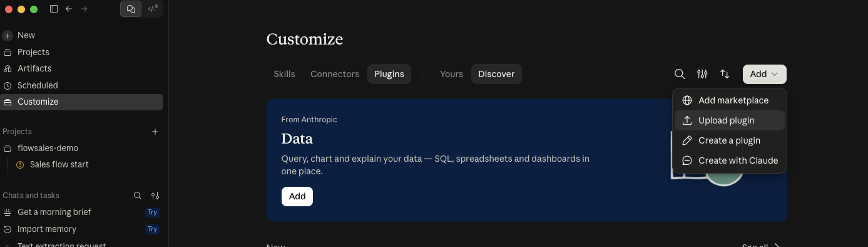Screen dimensions: 868x247
Task: Choose Create a plugin from menu
Action: pyautogui.click(x=730, y=140)
